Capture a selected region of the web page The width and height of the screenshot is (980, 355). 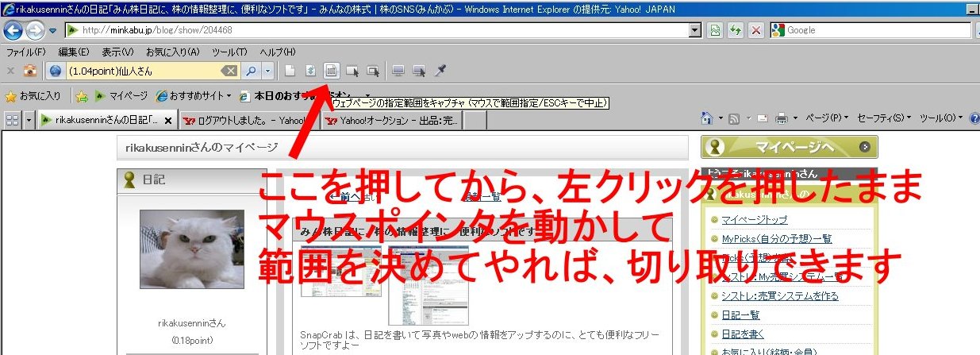coord(332,71)
